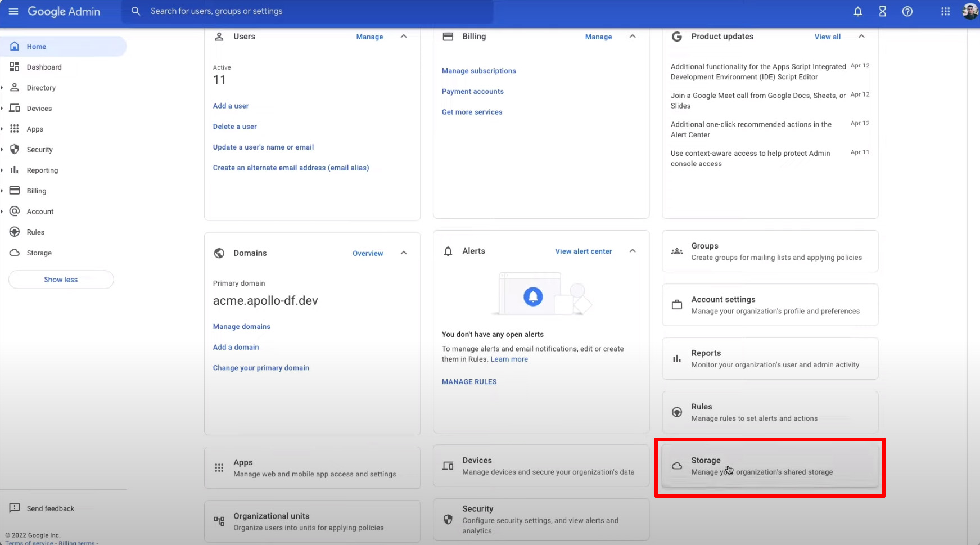The image size is (980, 545).
Task: Click the Apps grid sidebar icon
Action: [x=15, y=129]
